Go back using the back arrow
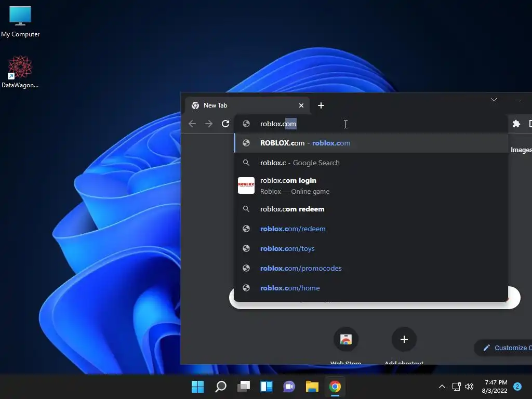This screenshot has width=532, height=399. pyautogui.click(x=192, y=124)
